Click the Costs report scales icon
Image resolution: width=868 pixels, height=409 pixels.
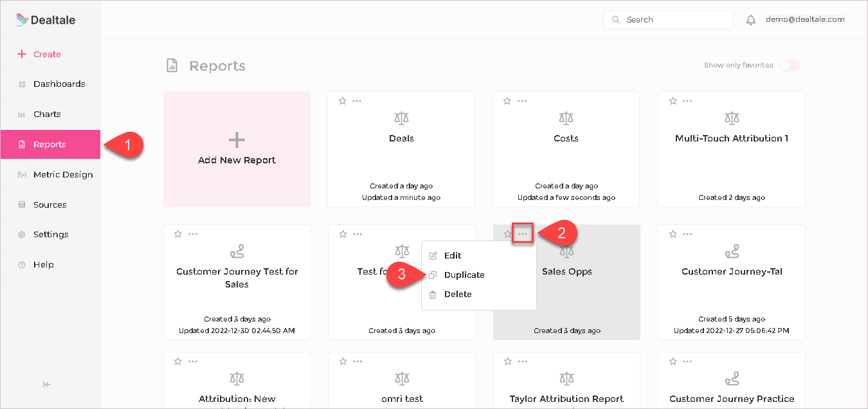click(x=566, y=118)
